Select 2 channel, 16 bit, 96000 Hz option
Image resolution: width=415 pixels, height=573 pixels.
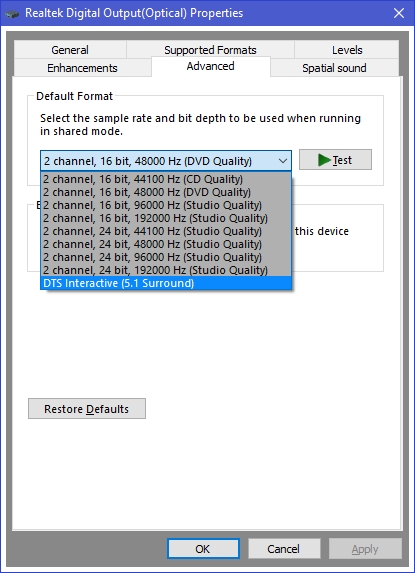(166, 205)
